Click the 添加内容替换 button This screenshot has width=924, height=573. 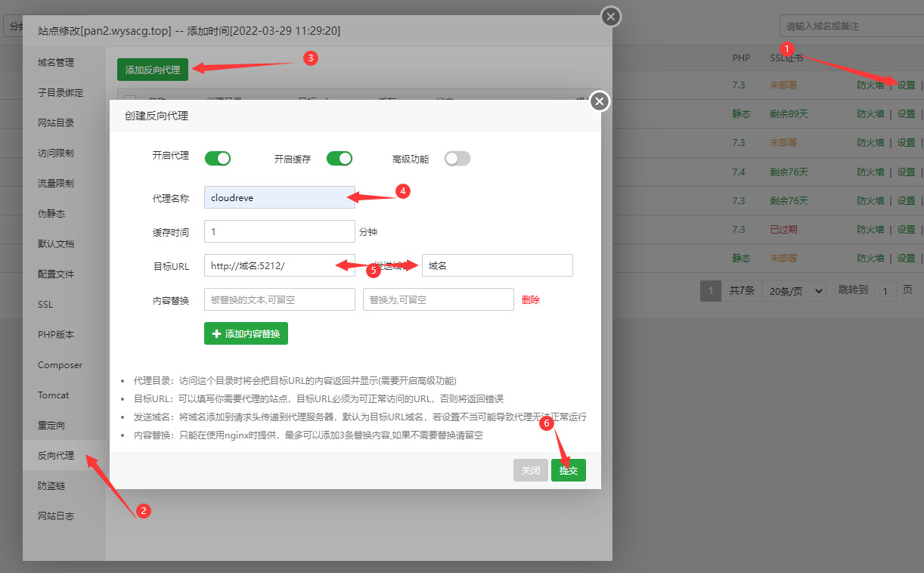tap(246, 333)
